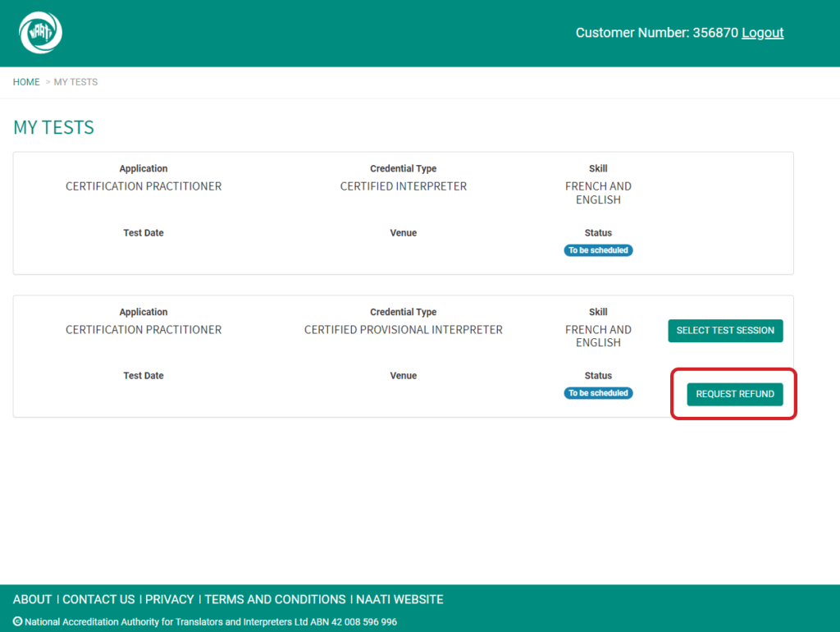Open the PRIVACY footer link
The height and width of the screenshot is (632, 840).
point(169,599)
